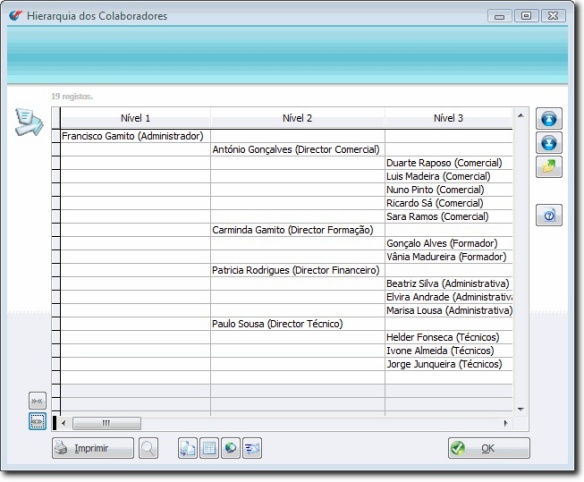Click the spreadsheet grid export icon
The width and height of the screenshot is (584, 482).
pyautogui.click(x=209, y=448)
